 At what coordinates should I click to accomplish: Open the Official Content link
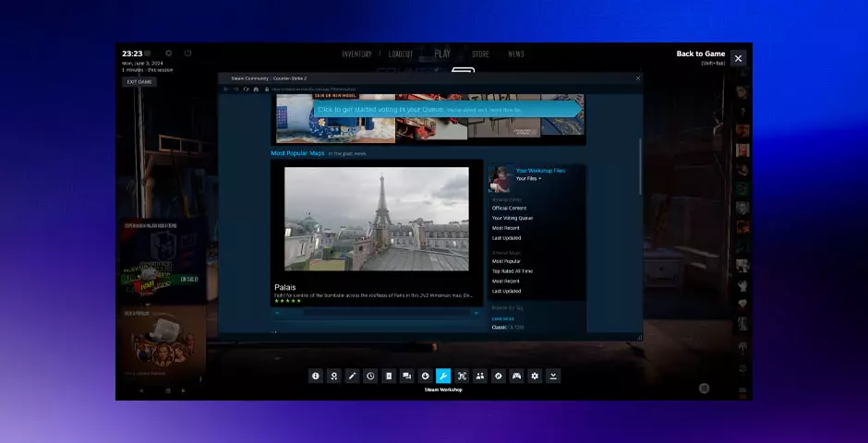[x=509, y=208]
